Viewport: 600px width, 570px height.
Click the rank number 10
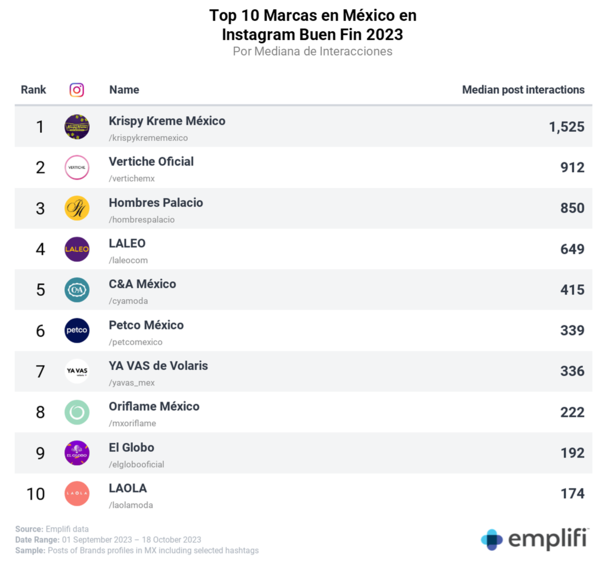pyautogui.click(x=36, y=494)
